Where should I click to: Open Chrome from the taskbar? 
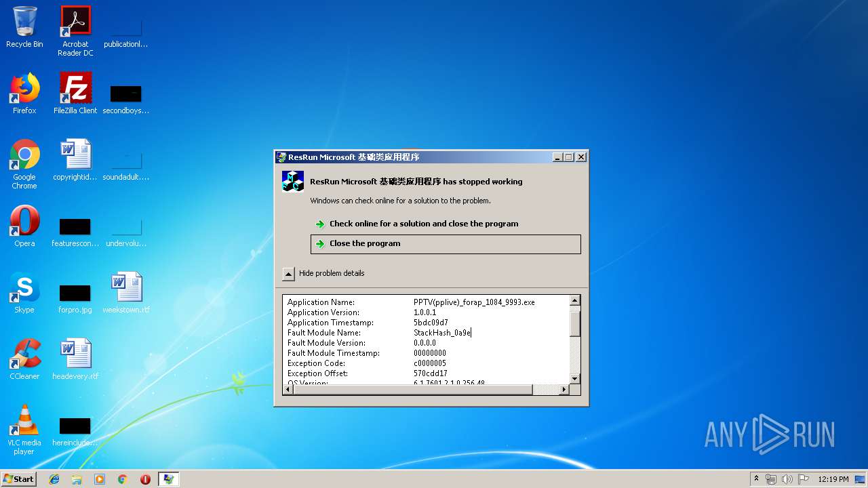123,479
